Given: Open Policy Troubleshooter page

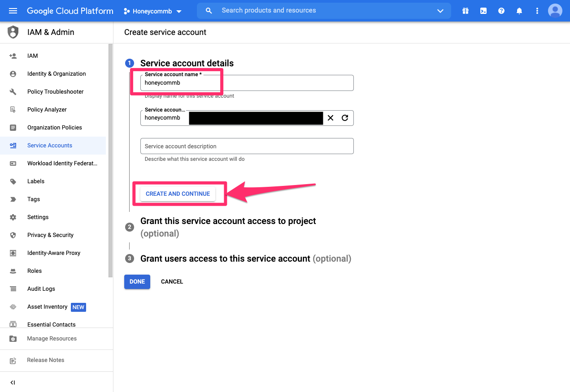Looking at the screenshot, I should pyautogui.click(x=56, y=92).
